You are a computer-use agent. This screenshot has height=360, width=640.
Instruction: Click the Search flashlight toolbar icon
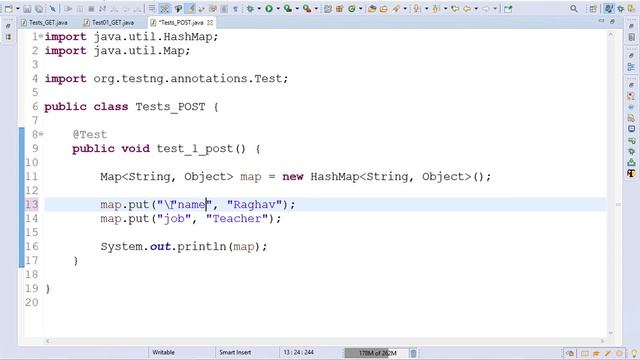click(x=396, y=9)
